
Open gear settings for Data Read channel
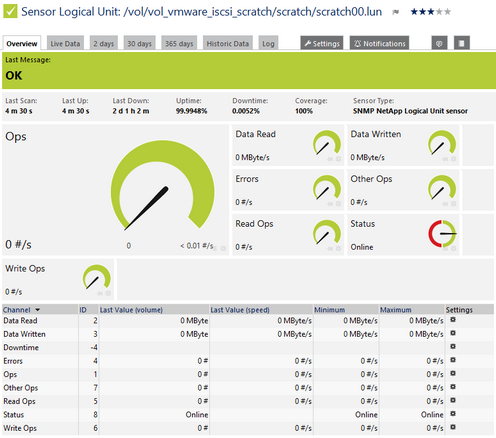[453, 320]
